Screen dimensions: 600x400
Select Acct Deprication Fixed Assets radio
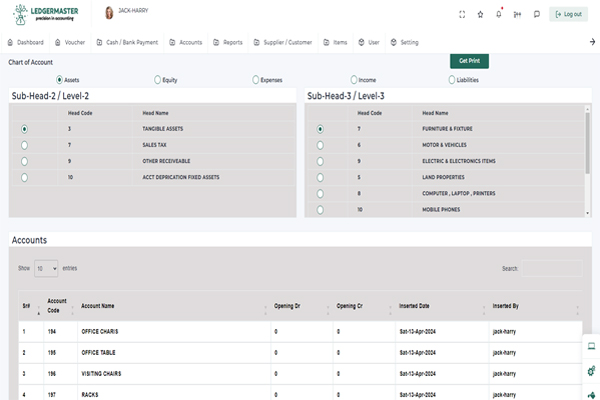point(24,178)
